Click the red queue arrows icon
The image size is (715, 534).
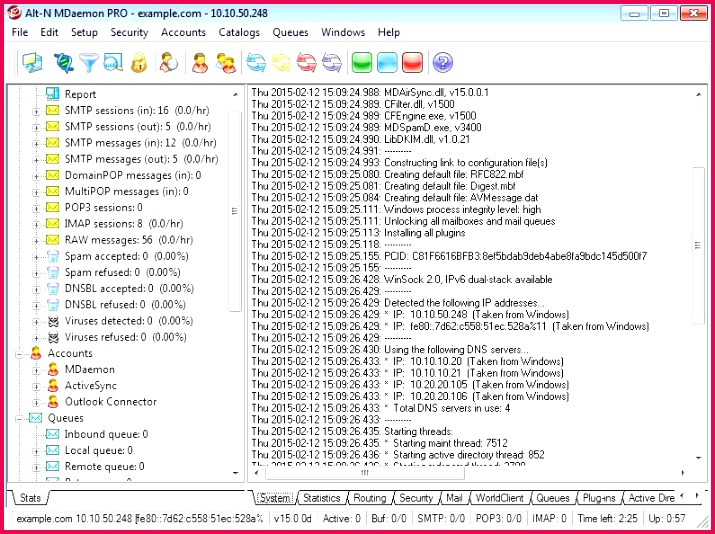(306, 62)
